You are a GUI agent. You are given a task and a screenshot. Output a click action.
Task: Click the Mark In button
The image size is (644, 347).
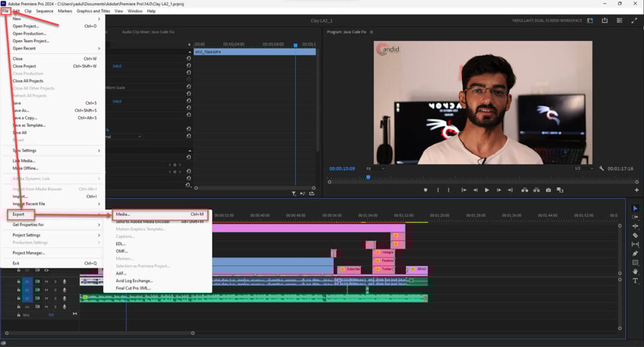tap(438, 190)
